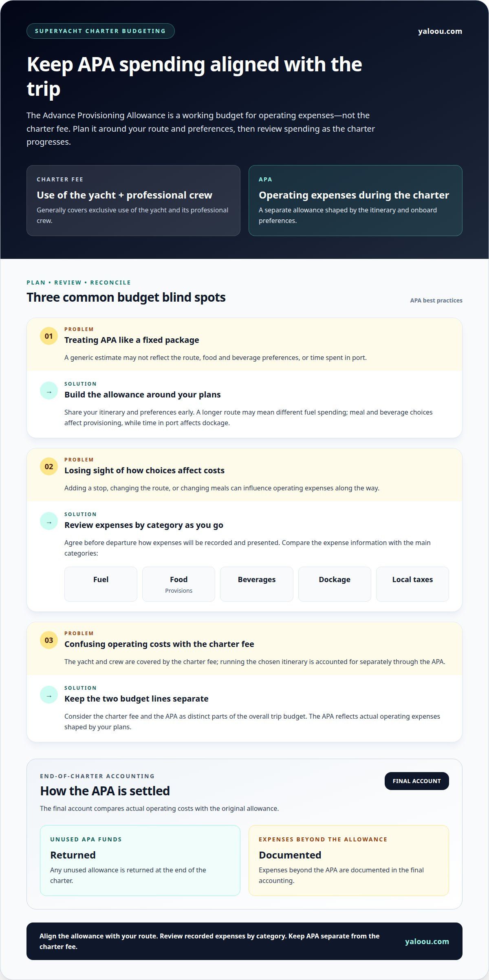This screenshot has width=489, height=980.
Task: Click Confusing operating costs with the charter fee
Action: [159, 644]
